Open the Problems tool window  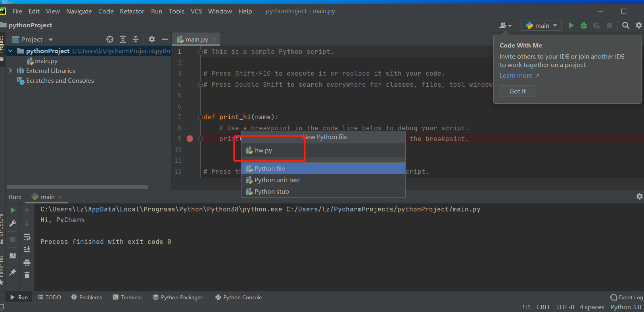[86, 297]
